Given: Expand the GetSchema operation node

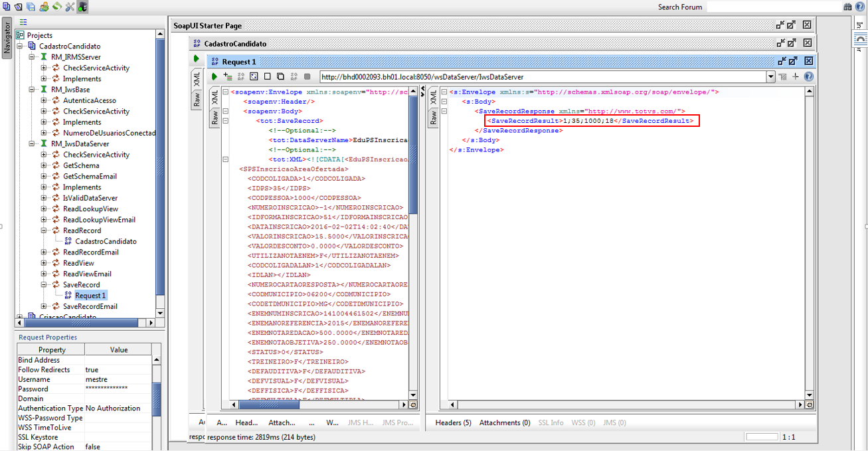Looking at the screenshot, I should pos(44,165).
